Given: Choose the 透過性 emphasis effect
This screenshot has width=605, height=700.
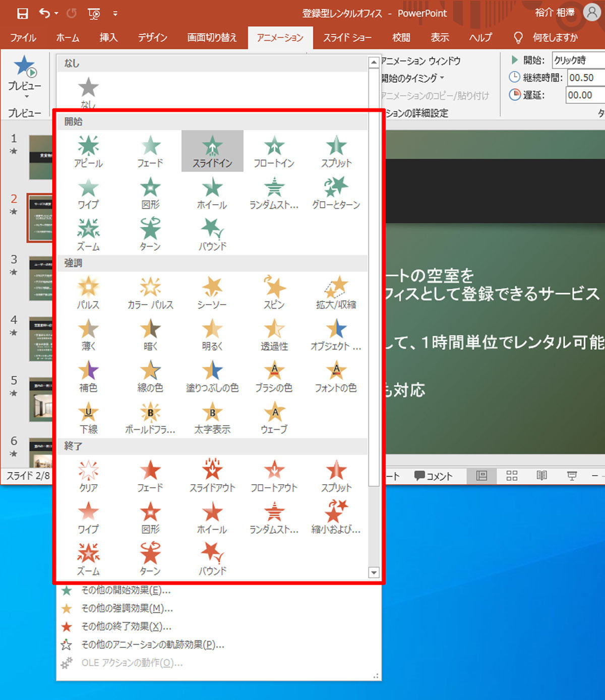Looking at the screenshot, I should 274,335.
